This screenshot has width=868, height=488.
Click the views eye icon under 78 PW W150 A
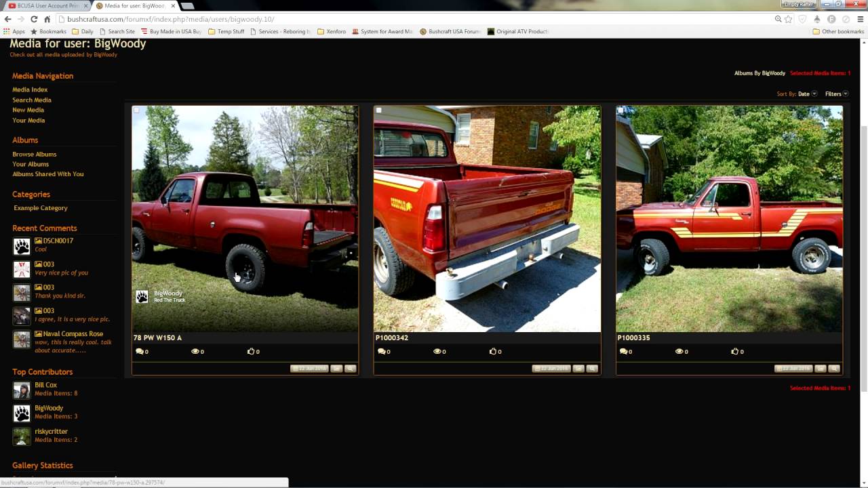[x=195, y=351]
